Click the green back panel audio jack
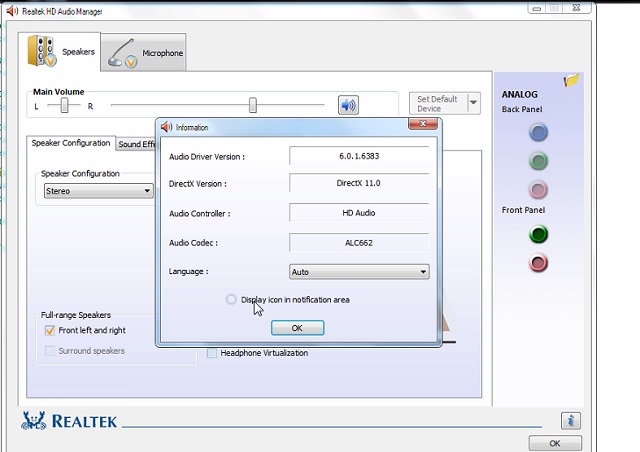 click(x=539, y=161)
